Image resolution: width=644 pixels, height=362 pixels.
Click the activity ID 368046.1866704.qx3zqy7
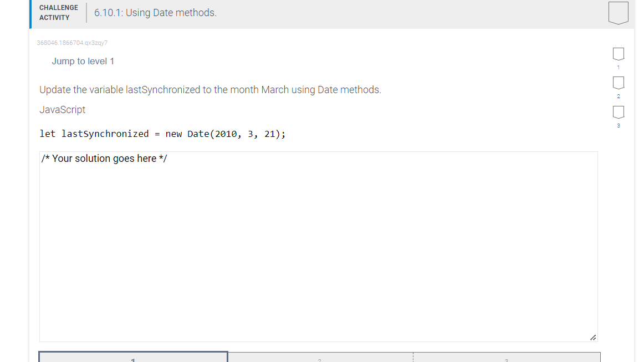pyautogui.click(x=72, y=43)
